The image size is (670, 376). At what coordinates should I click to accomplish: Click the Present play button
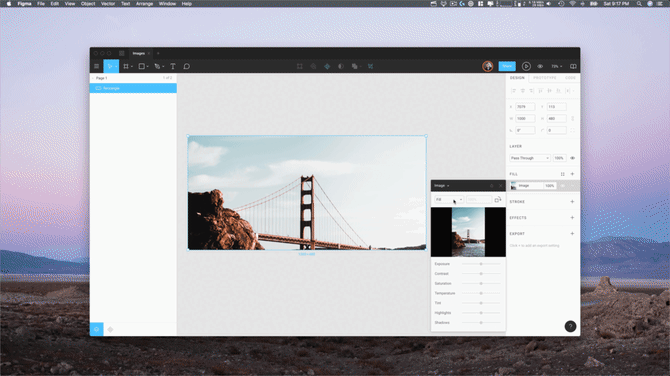[x=526, y=66]
